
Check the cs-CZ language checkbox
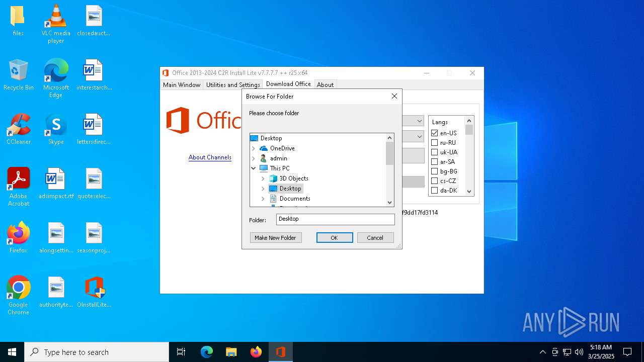(435, 180)
